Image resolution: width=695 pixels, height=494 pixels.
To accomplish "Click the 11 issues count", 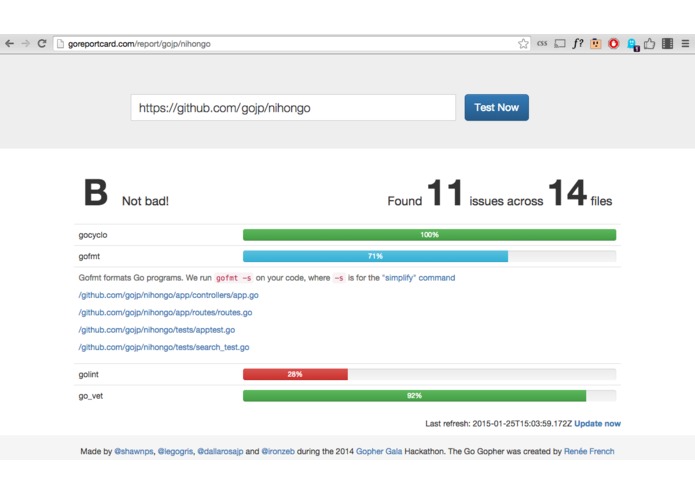I will pyautogui.click(x=445, y=193).
